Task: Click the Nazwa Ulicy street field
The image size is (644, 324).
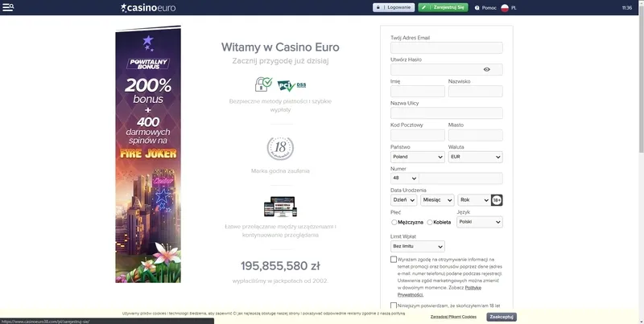Action: point(447,113)
